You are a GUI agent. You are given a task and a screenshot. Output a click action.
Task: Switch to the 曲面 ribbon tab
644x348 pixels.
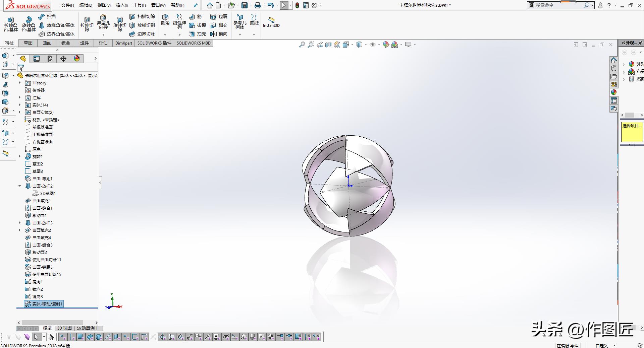pyautogui.click(x=47, y=43)
